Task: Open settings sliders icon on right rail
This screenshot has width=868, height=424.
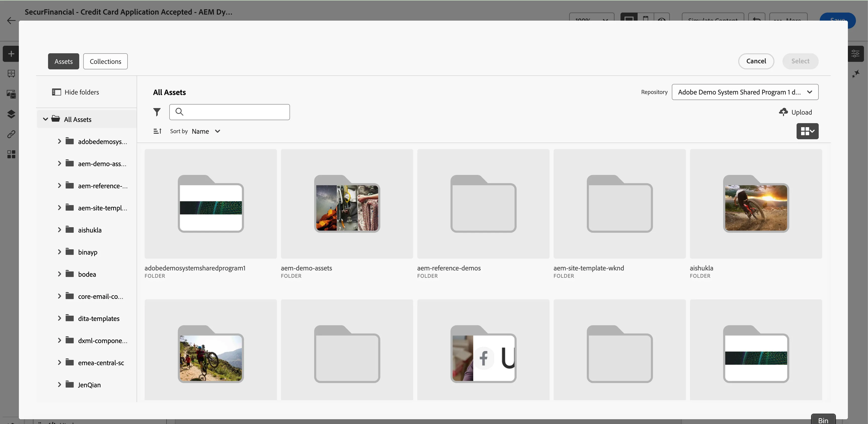Action: [855, 54]
